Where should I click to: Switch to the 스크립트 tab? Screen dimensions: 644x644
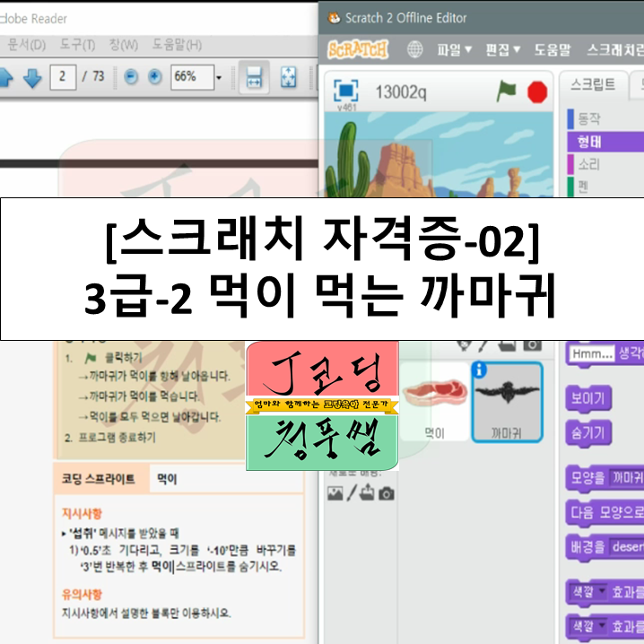[593, 84]
